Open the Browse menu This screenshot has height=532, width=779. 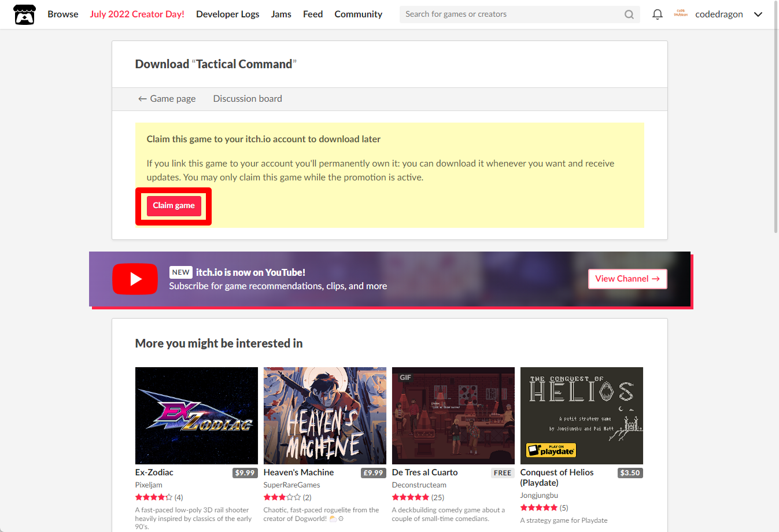point(63,14)
